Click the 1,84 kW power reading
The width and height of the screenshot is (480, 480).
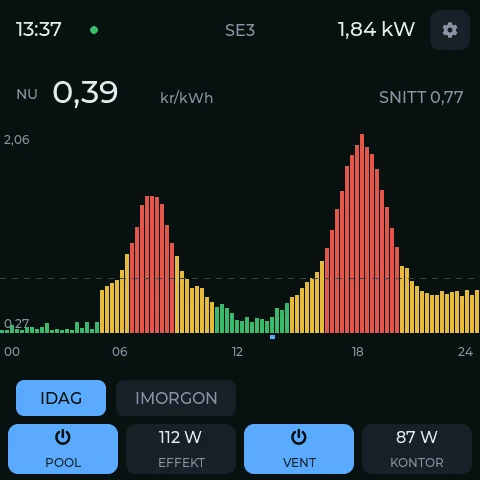pyautogui.click(x=376, y=29)
